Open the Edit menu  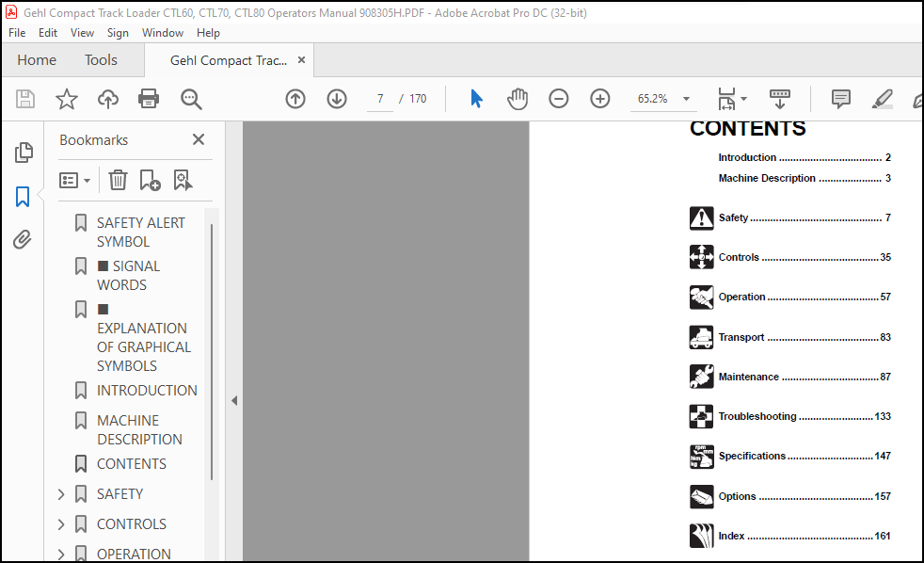pos(48,33)
